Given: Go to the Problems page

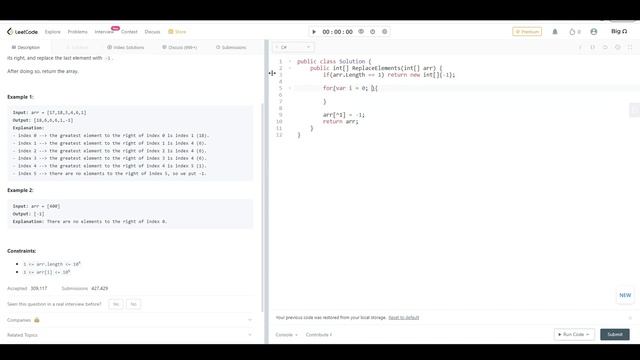Looking at the screenshot, I should tap(78, 31).
